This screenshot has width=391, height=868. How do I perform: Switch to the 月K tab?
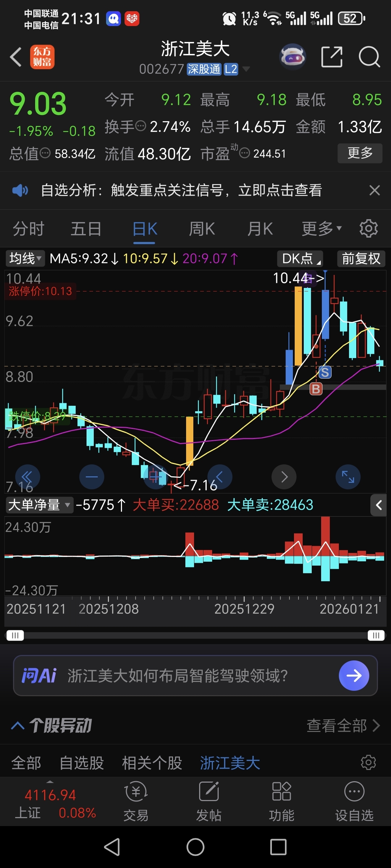pos(260,229)
